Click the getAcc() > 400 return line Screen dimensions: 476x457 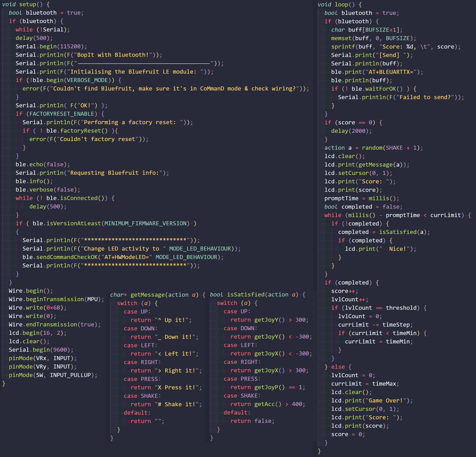tap(267, 404)
